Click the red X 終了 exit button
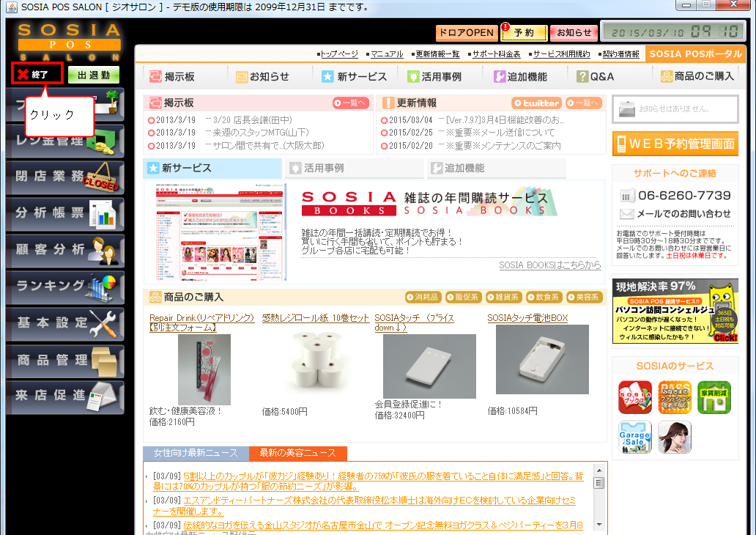This screenshot has width=756, height=535. 37,74
